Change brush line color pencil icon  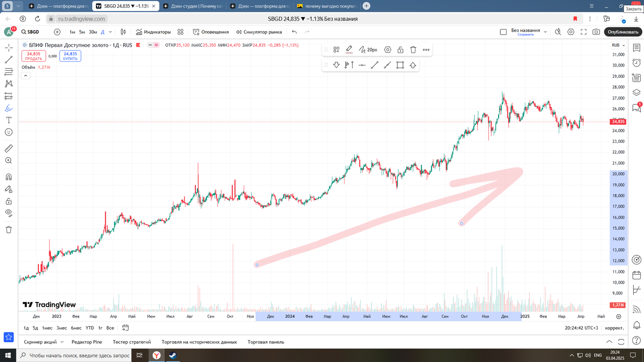(349, 49)
